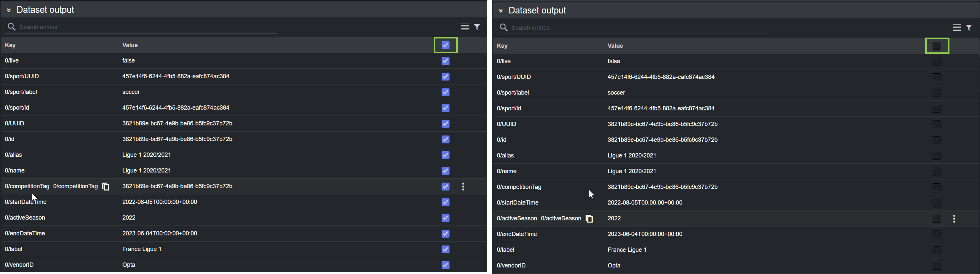980x274 pixels.
Task: Focus the left Search entries field
Action: [145, 27]
